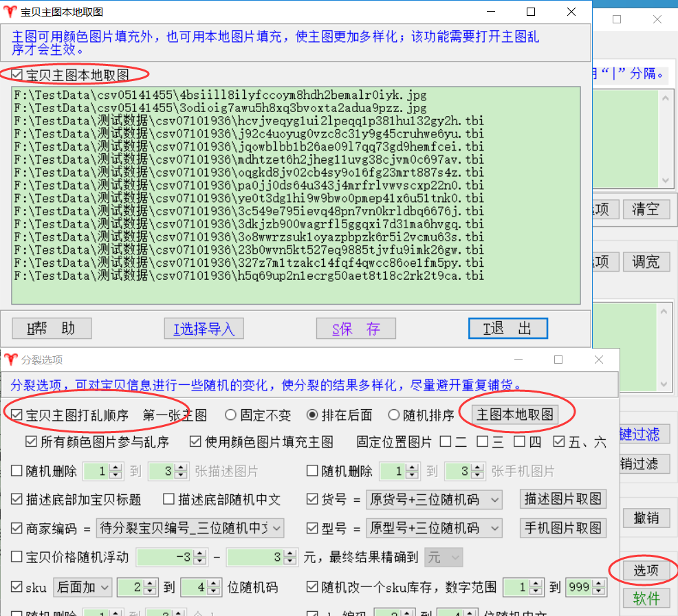Screen dimensions: 678x616
Task: Click 描述图片取图 button
Action: 563,499
